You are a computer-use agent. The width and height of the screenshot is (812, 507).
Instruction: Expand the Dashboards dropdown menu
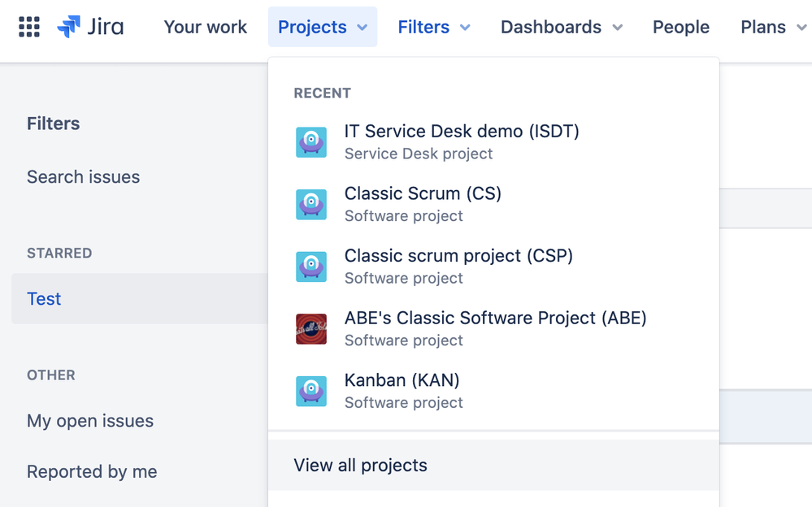coord(562,27)
